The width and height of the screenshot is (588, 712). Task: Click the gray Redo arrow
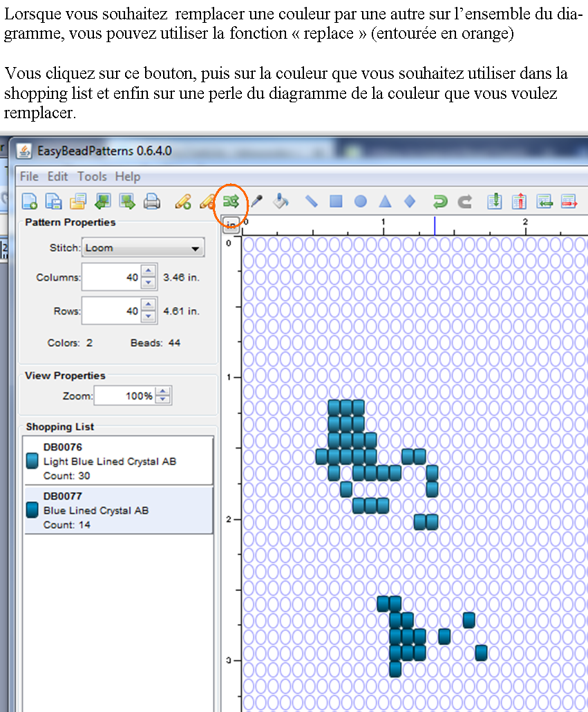(x=464, y=202)
